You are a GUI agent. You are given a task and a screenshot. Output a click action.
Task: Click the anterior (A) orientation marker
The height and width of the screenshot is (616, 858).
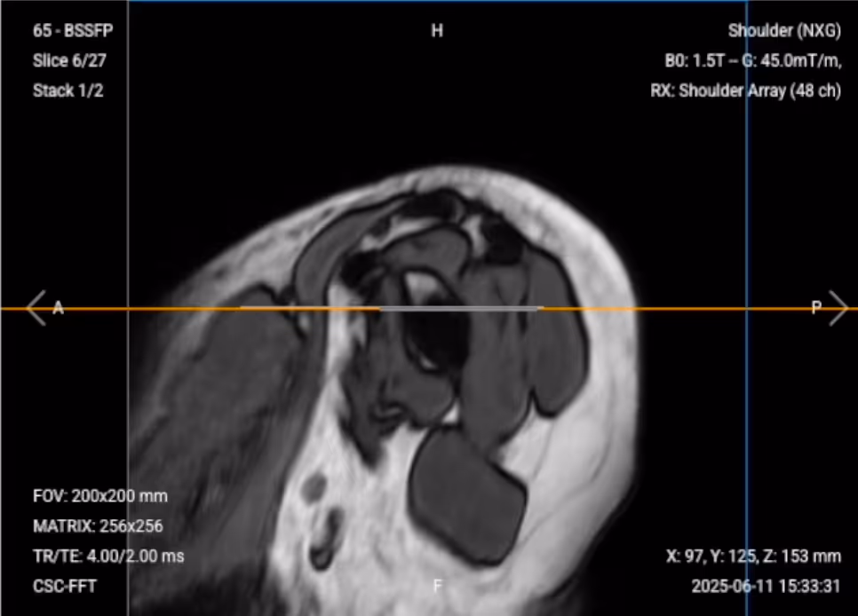coord(57,306)
